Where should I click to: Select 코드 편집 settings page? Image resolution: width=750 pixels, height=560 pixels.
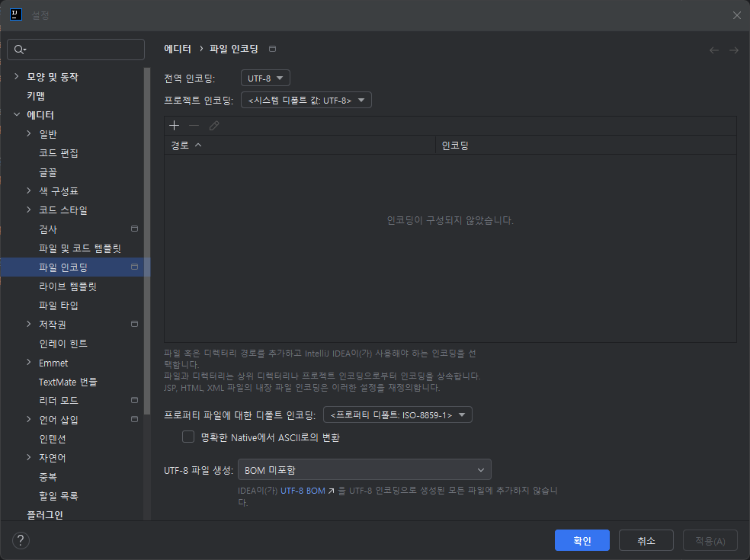pos(59,153)
